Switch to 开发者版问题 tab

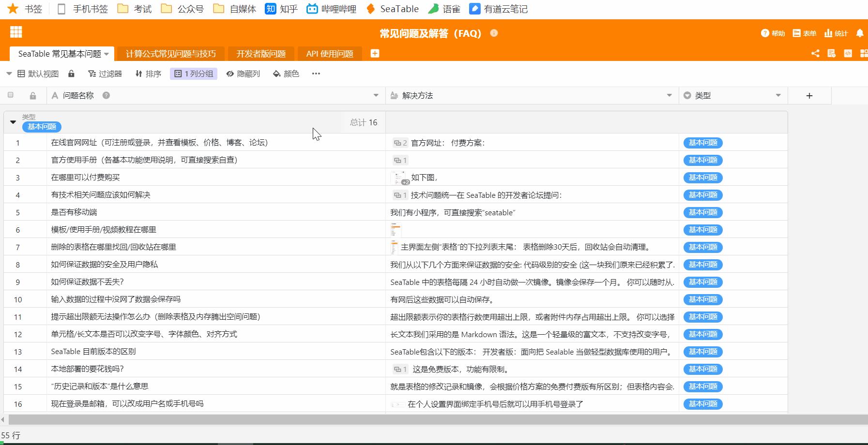[261, 54]
